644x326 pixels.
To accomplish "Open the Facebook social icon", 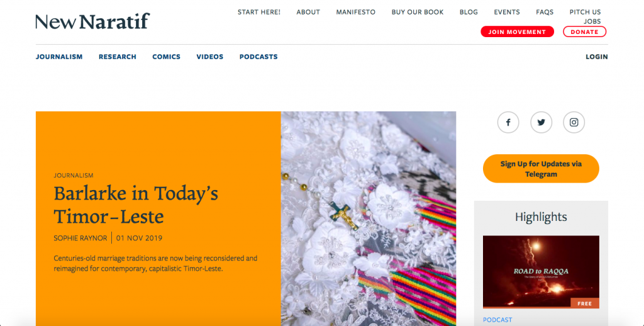I will (508, 123).
